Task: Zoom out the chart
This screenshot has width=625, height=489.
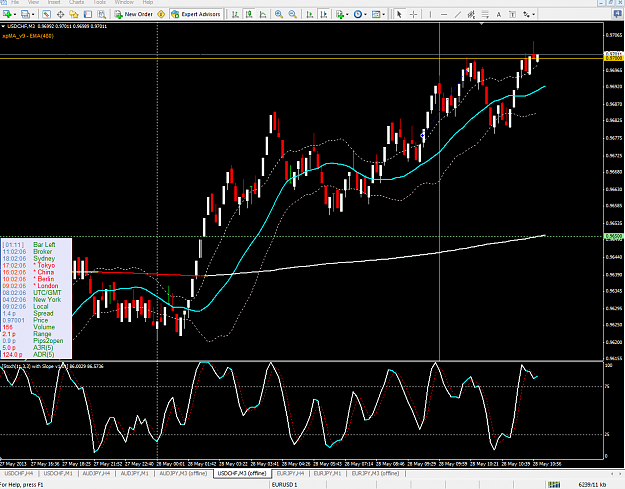Action: tap(293, 14)
